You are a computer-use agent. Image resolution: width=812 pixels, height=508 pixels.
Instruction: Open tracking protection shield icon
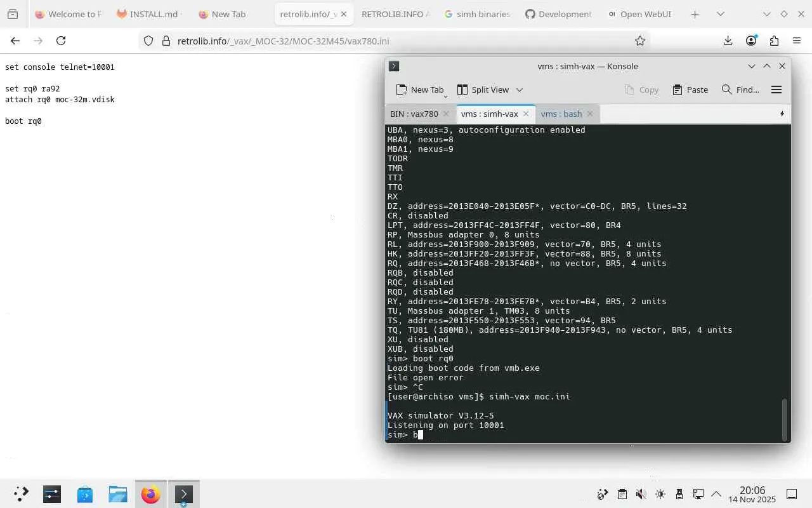click(x=148, y=41)
